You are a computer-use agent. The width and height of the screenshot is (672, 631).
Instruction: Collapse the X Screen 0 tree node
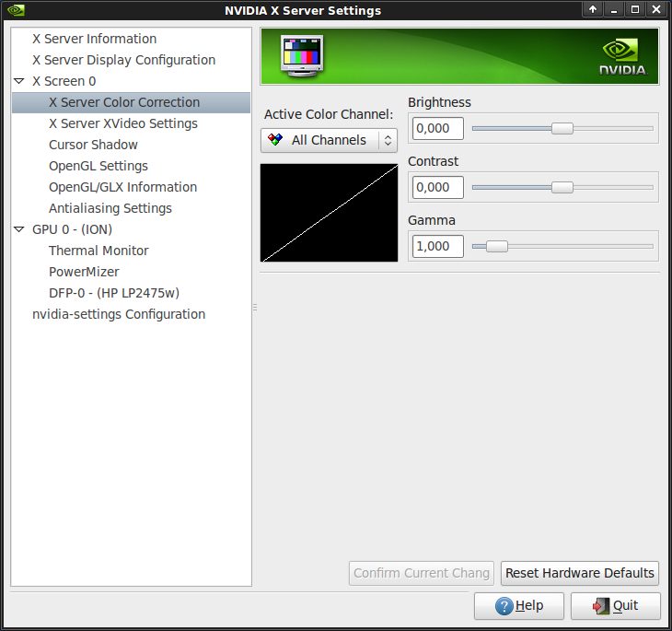click(x=18, y=81)
